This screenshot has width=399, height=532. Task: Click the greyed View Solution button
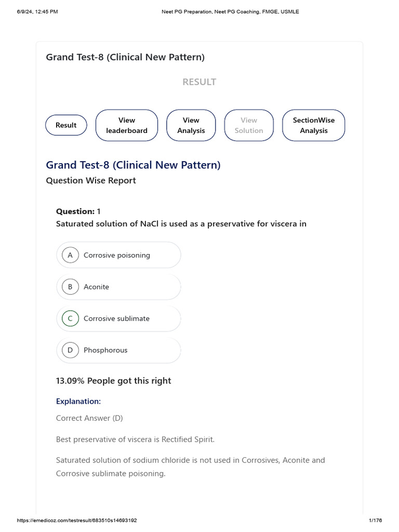click(249, 125)
